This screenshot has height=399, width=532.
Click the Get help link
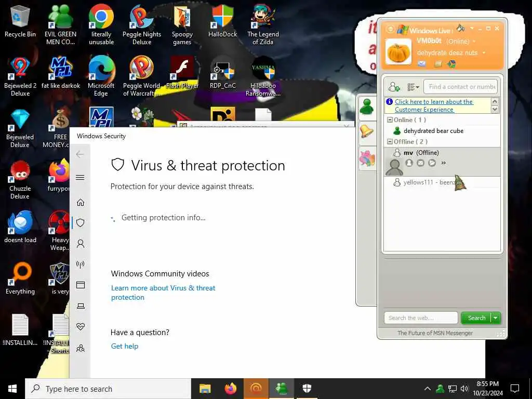tap(125, 346)
